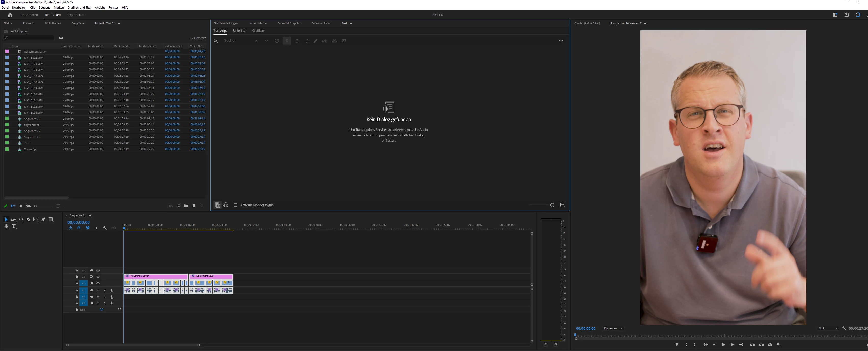The width and height of the screenshot is (868, 351).
Task: Select Track Select Forward tool
Action: [x=13, y=220]
